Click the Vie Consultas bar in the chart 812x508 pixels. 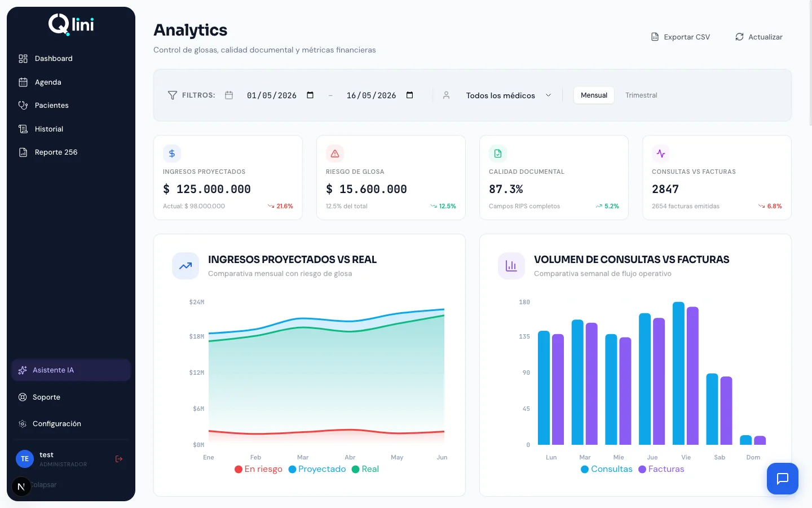click(678, 373)
